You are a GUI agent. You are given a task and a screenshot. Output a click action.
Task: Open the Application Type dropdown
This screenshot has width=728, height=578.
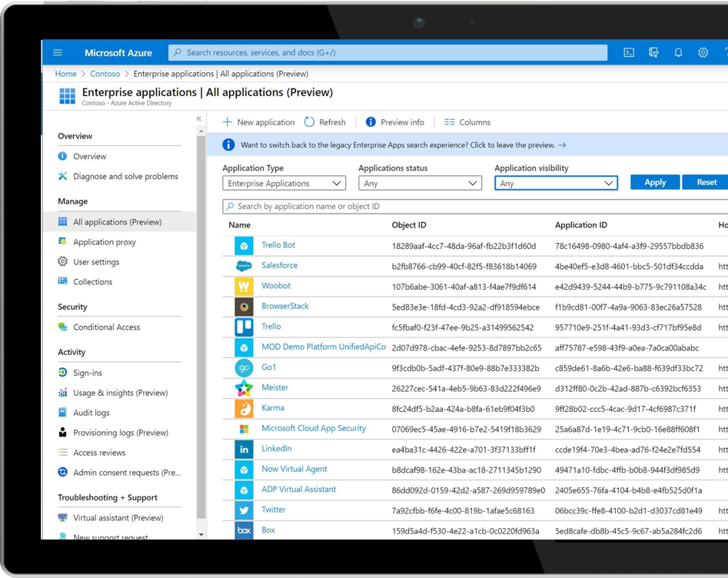pos(284,184)
